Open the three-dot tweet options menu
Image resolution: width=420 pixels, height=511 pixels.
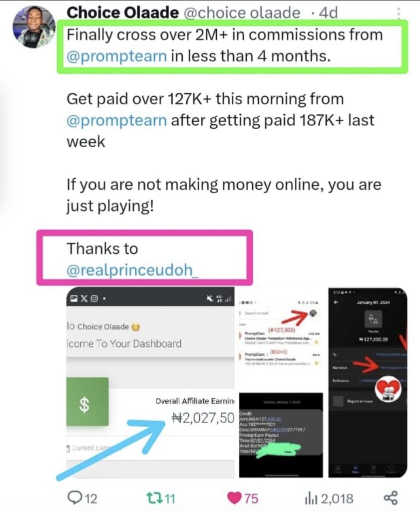[x=398, y=12]
